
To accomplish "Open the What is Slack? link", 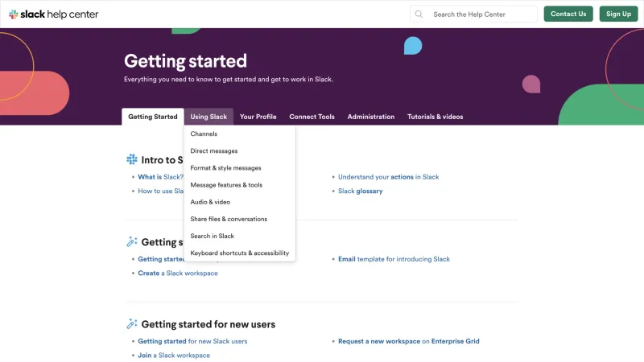I will 160,177.
